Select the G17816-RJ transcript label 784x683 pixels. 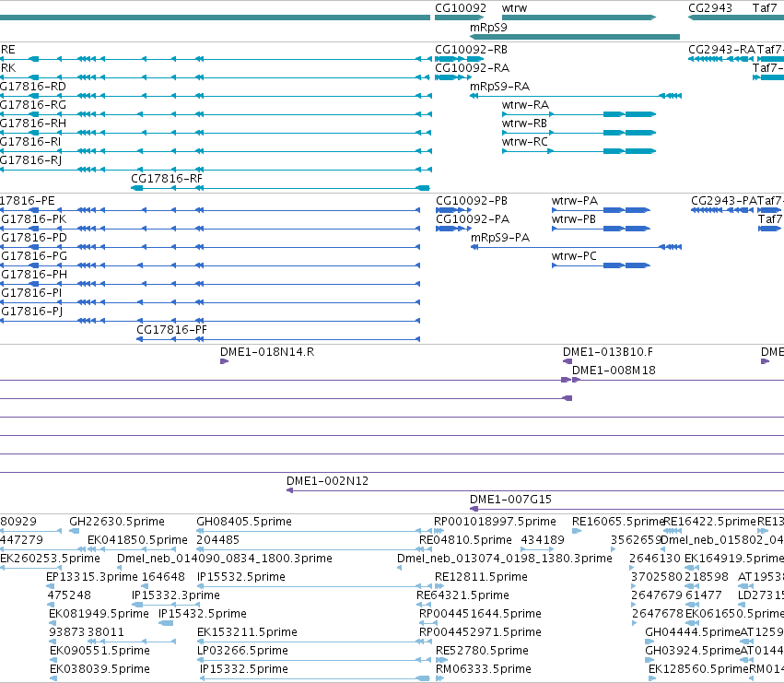(31, 160)
